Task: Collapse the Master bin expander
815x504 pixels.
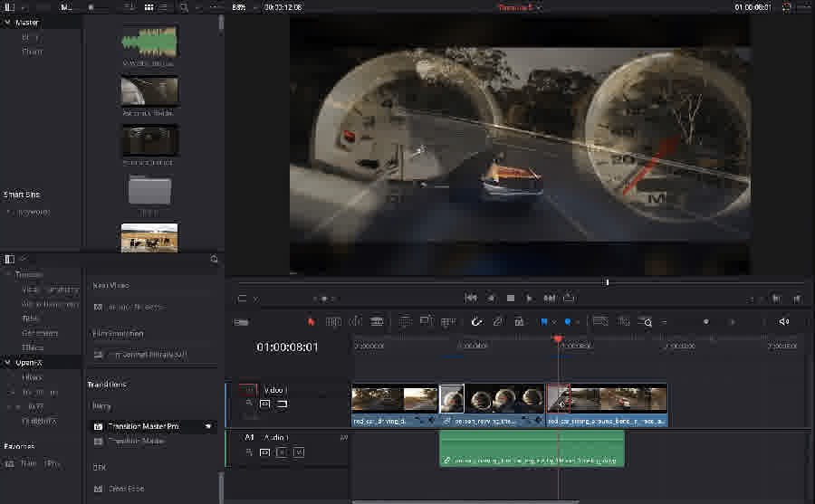Action: pos(8,23)
